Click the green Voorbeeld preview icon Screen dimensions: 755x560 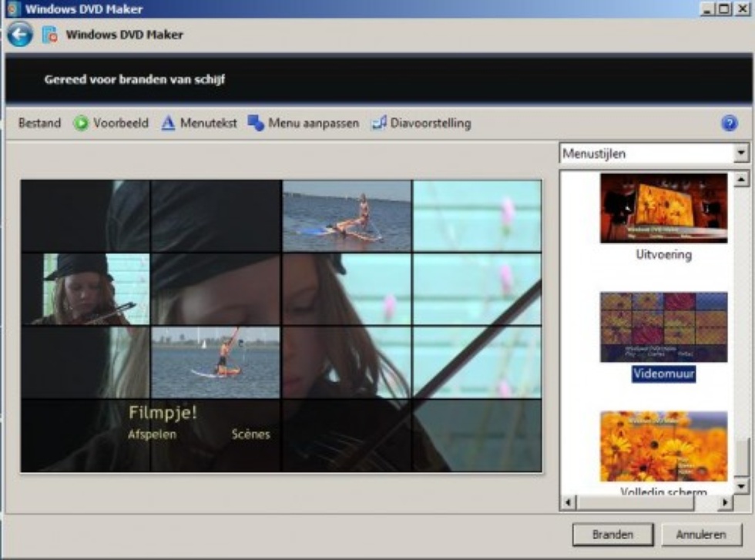tap(81, 123)
